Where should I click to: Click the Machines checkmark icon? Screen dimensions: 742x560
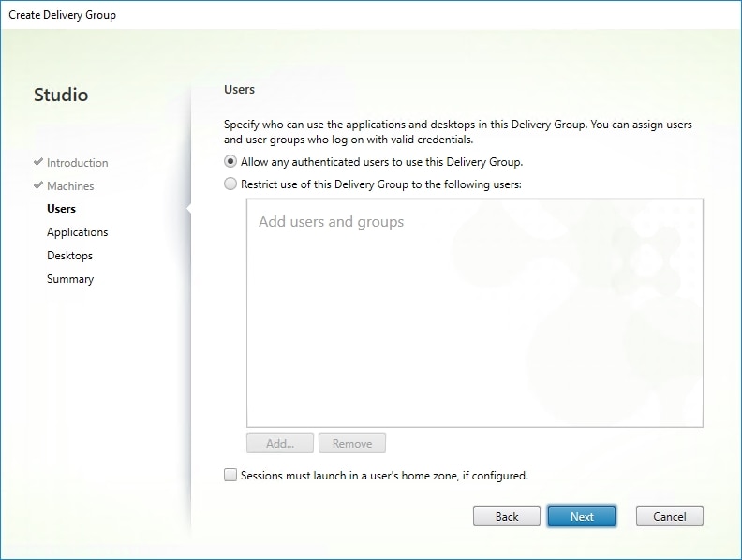click(x=38, y=184)
